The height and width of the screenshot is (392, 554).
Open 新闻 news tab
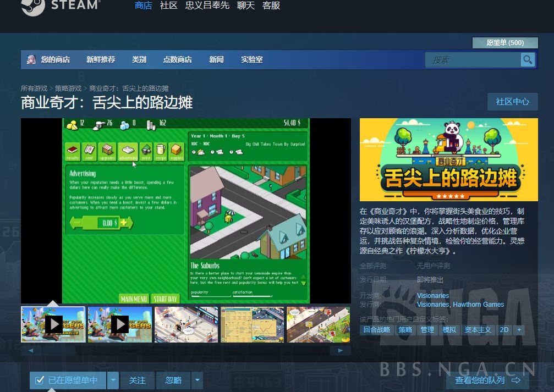(216, 59)
